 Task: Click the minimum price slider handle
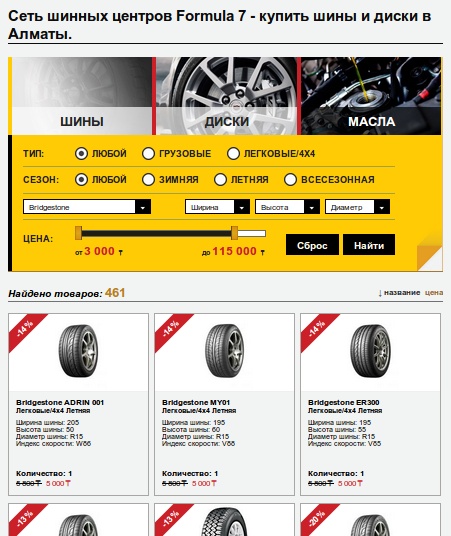pos(78,233)
